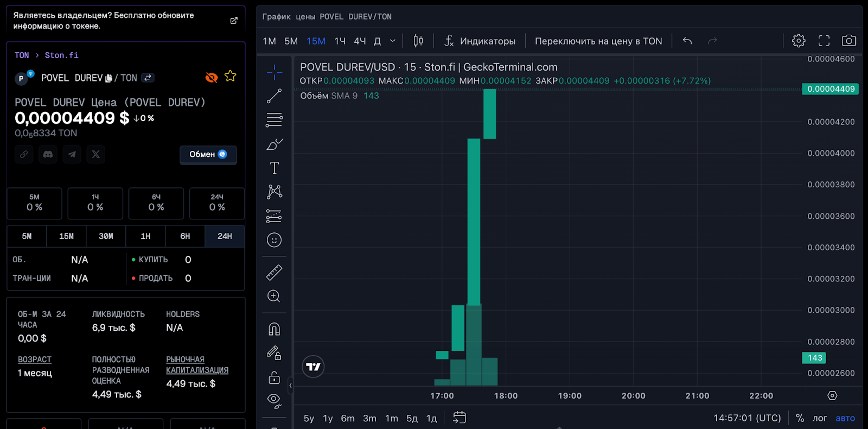
Task: Select the crosshair cursor tool
Action: [x=275, y=72]
